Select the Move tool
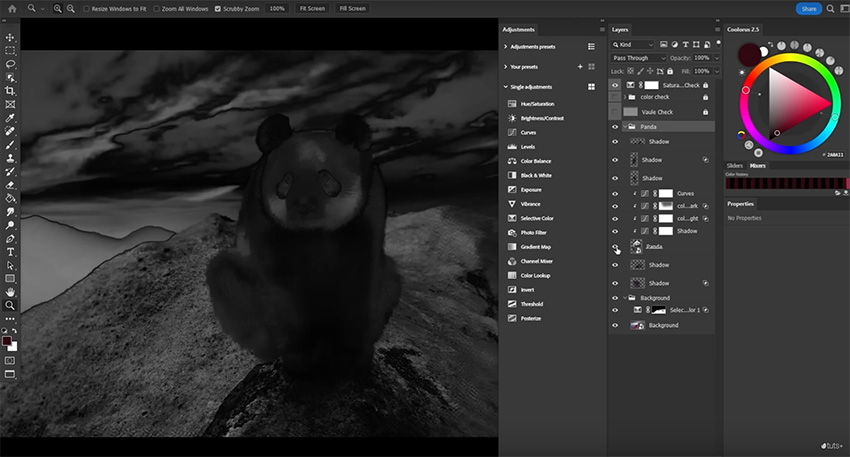Image resolution: width=850 pixels, height=457 pixels. (x=10, y=37)
